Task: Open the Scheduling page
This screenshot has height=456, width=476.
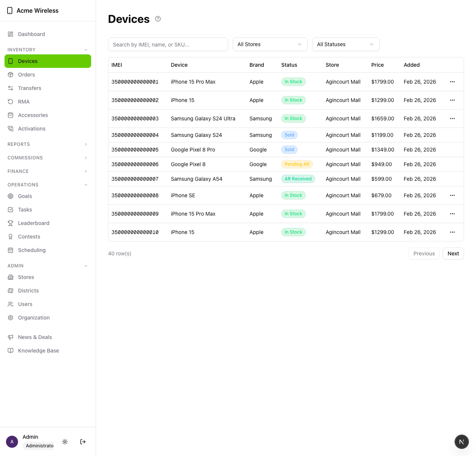Action: (32, 250)
